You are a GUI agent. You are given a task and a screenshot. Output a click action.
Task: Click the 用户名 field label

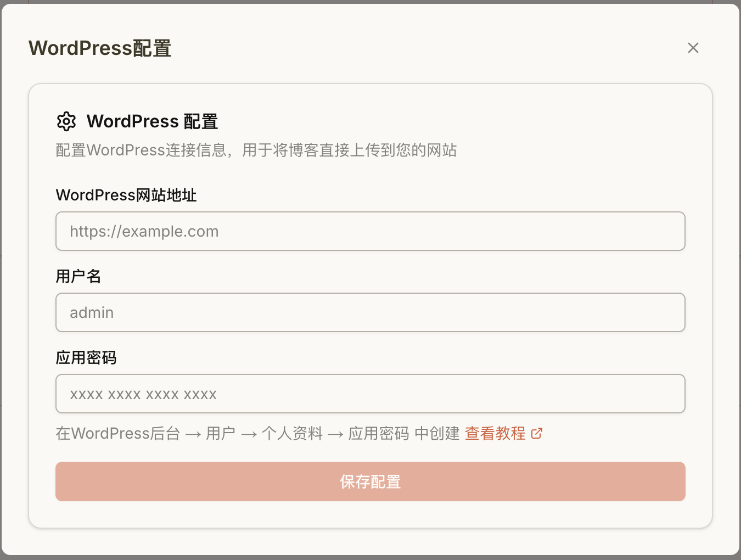pyautogui.click(x=78, y=277)
